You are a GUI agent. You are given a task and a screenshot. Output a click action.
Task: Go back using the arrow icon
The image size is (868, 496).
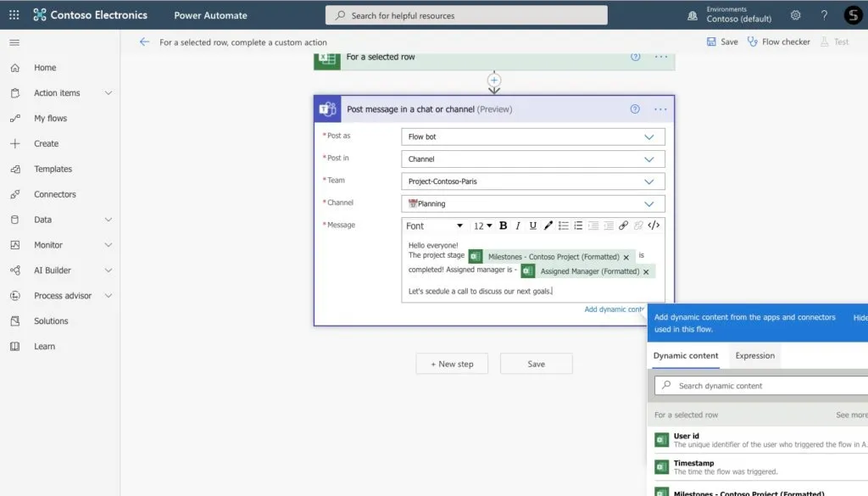click(144, 42)
